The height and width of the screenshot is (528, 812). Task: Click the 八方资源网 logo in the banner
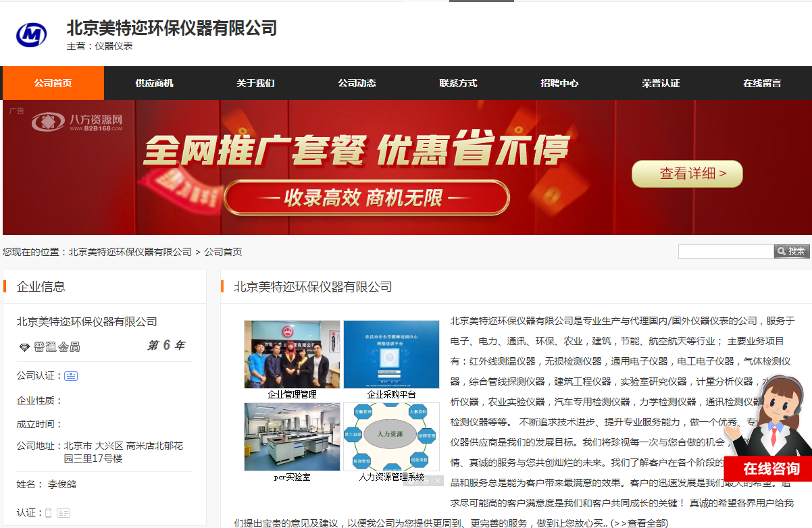(x=77, y=122)
